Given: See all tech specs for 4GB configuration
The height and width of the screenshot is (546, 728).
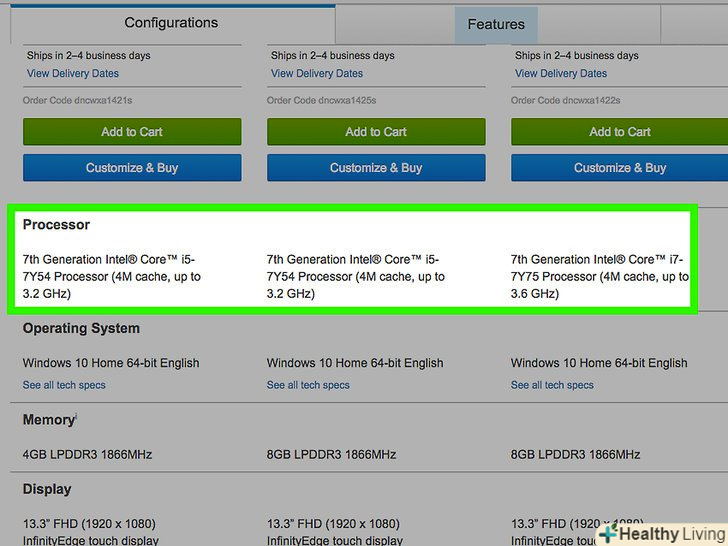Looking at the screenshot, I should [x=64, y=385].
